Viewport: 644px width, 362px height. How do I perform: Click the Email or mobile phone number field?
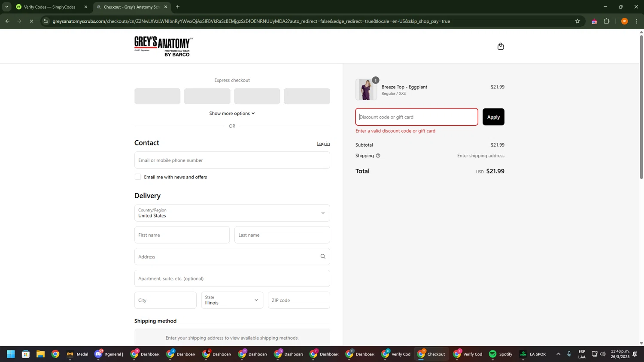232,160
